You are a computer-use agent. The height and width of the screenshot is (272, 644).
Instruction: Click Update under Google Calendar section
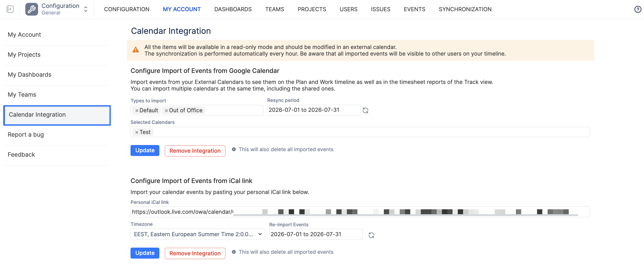coord(145,151)
